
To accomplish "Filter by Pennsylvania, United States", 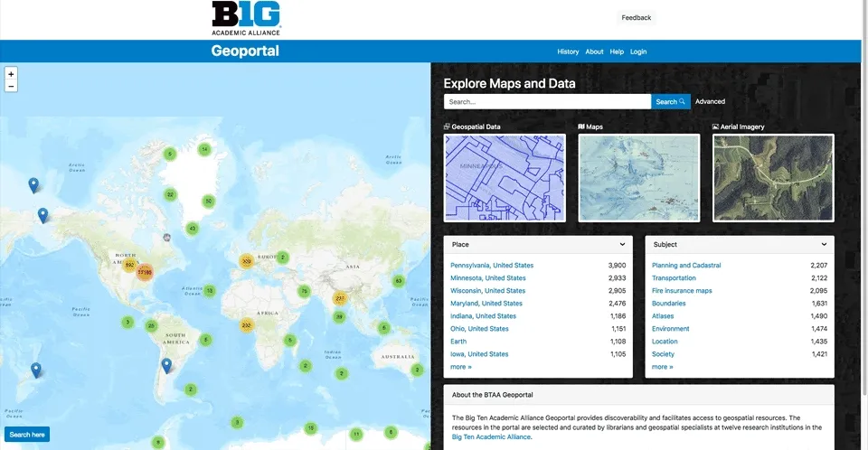I will coord(492,266).
